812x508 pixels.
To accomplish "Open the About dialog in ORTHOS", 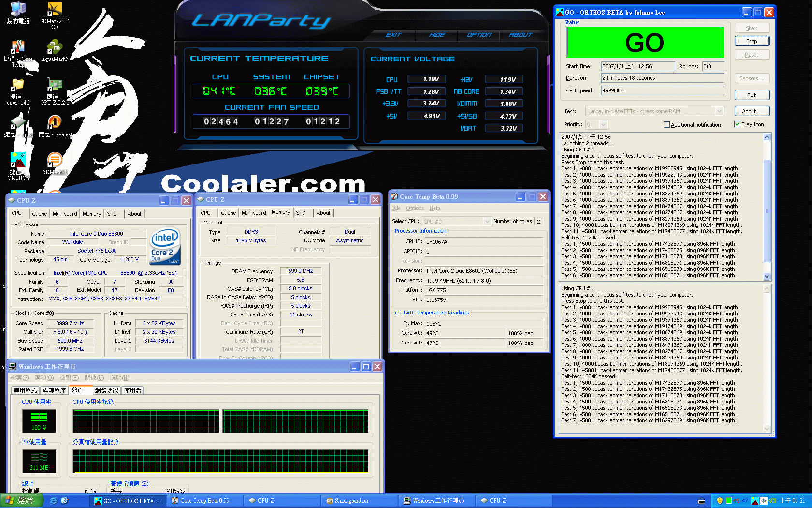I will tap(752, 111).
